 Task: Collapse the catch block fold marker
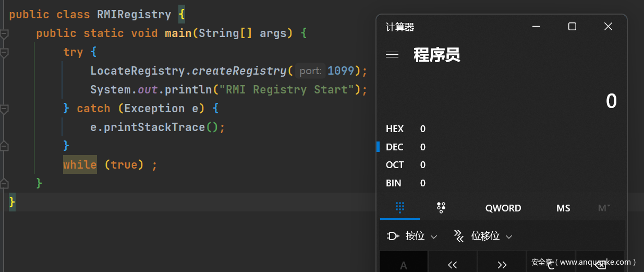point(4,109)
